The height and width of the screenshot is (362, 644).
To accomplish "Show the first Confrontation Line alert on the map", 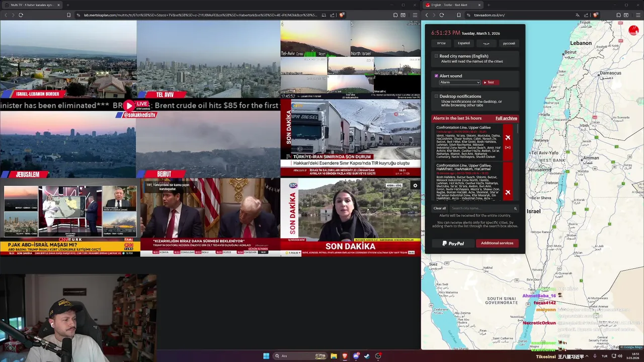I will 508,137.
